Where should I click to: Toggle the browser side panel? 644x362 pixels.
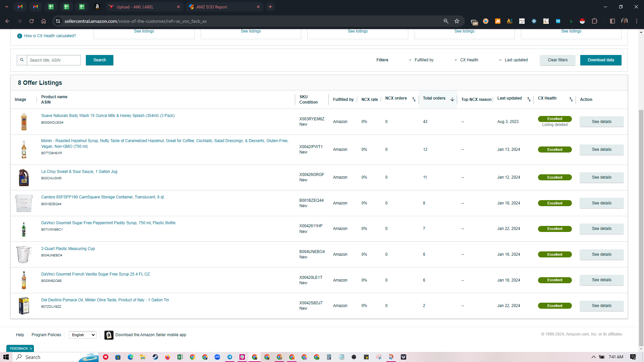612,21
